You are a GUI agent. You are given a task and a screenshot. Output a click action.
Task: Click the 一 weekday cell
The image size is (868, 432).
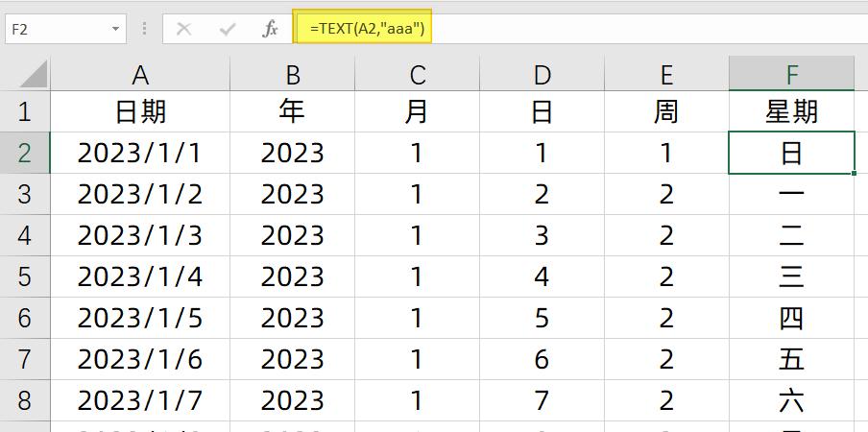click(791, 194)
